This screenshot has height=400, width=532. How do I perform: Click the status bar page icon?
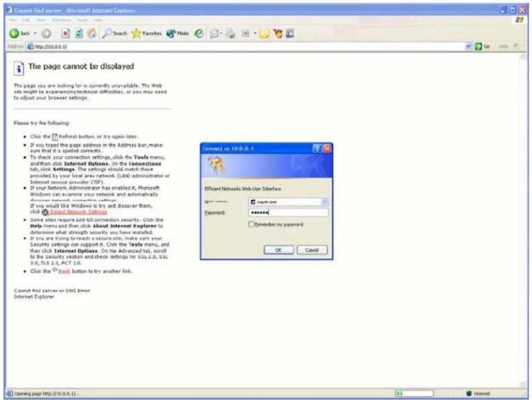[x=10, y=394]
